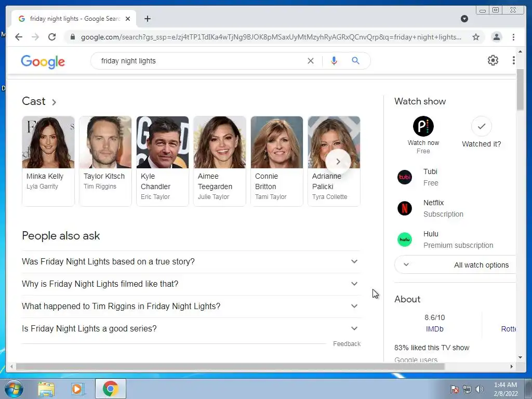Open the Chrome profile avatar icon
Image resolution: width=532 pixels, height=399 pixels.
tap(496, 37)
